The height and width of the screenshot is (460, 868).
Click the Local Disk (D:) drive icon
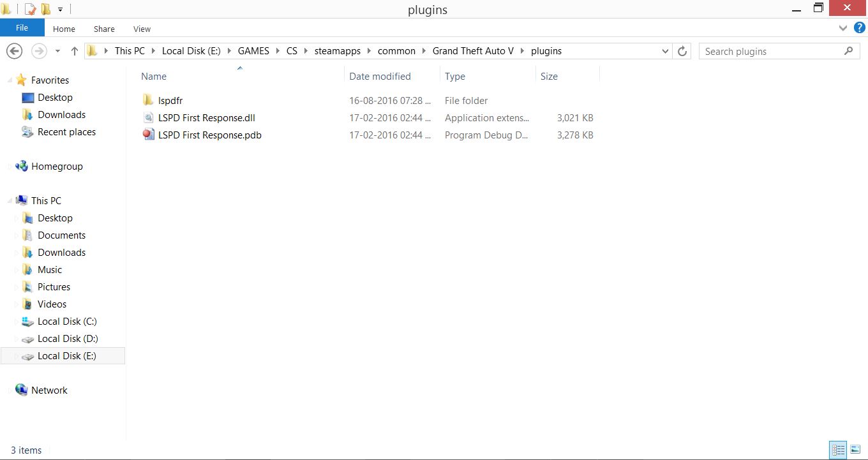click(x=27, y=339)
